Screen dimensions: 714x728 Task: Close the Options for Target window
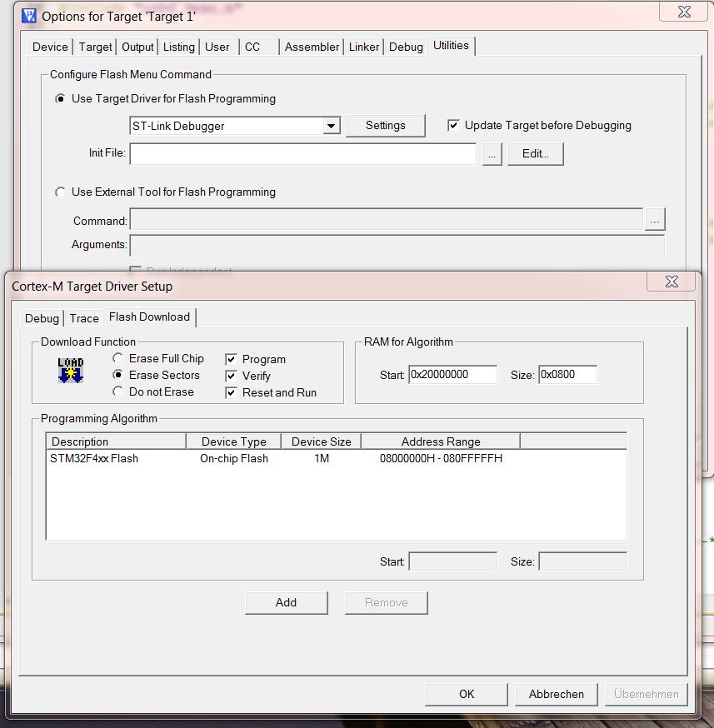[x=684, y=12]
